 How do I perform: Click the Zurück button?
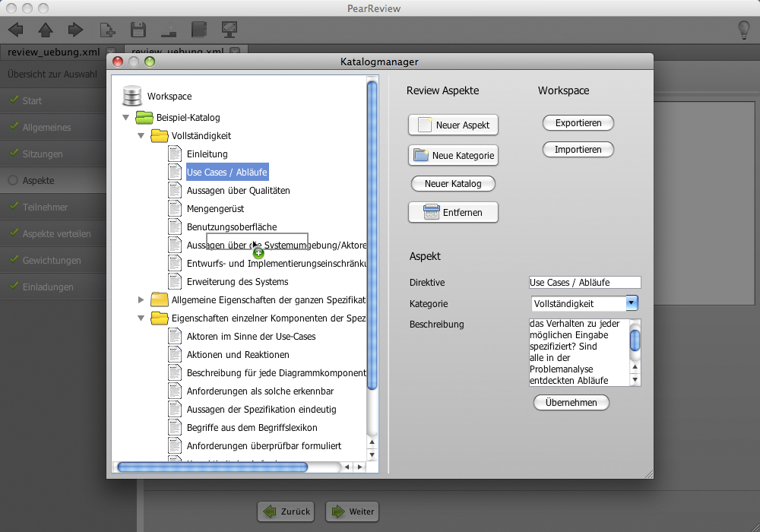(286, 511)
